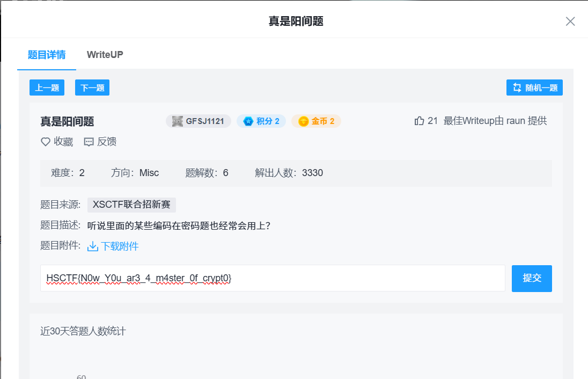Switch to the 题目详情 tab
This screenshot has height=379, width=588.
click(47, 55)
